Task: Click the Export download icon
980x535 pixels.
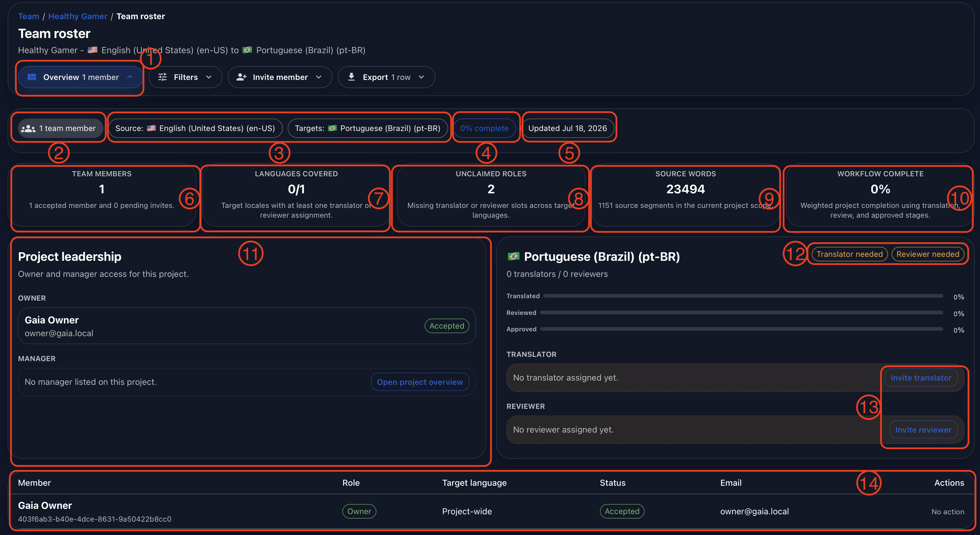Action: (x=351, y=77)
